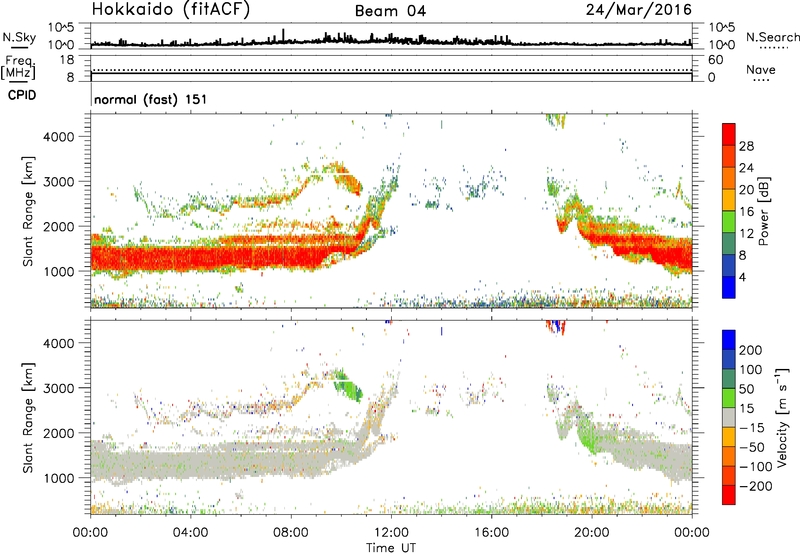Click the 'CPID' label
The height and width of the screenshot is (554, 800).
22,95
